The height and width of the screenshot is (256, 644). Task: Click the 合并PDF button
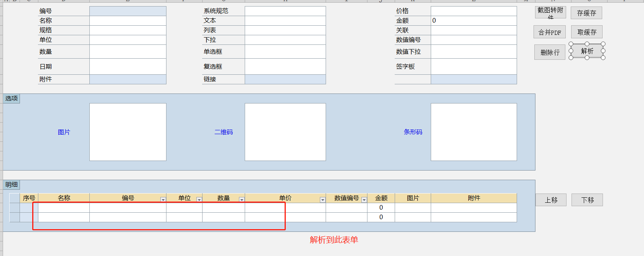point(549,32)
